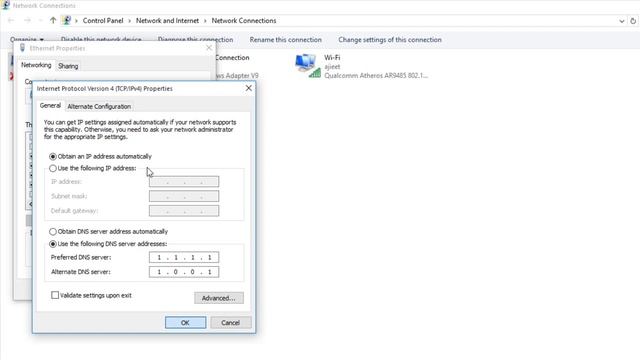Click Change settings of this connection
Viewport: 640px width, 360px height.
pyautogui.click(x=390, y=40)
